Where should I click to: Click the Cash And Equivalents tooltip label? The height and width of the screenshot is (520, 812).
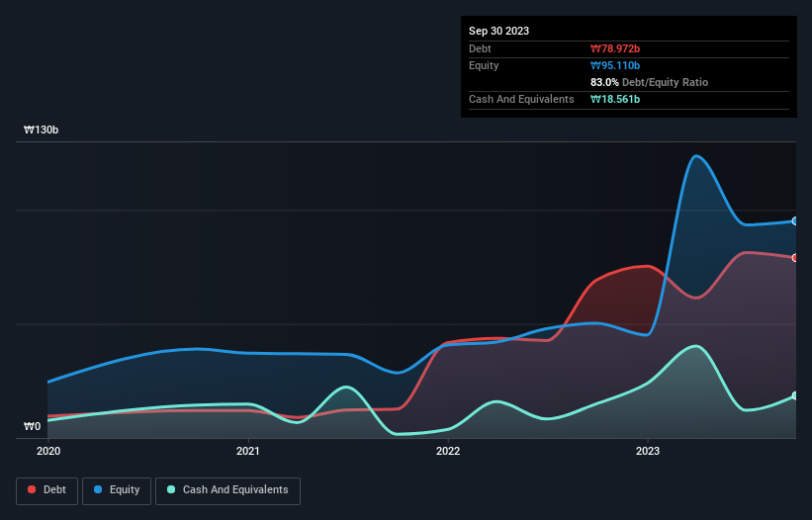point(521,99)
